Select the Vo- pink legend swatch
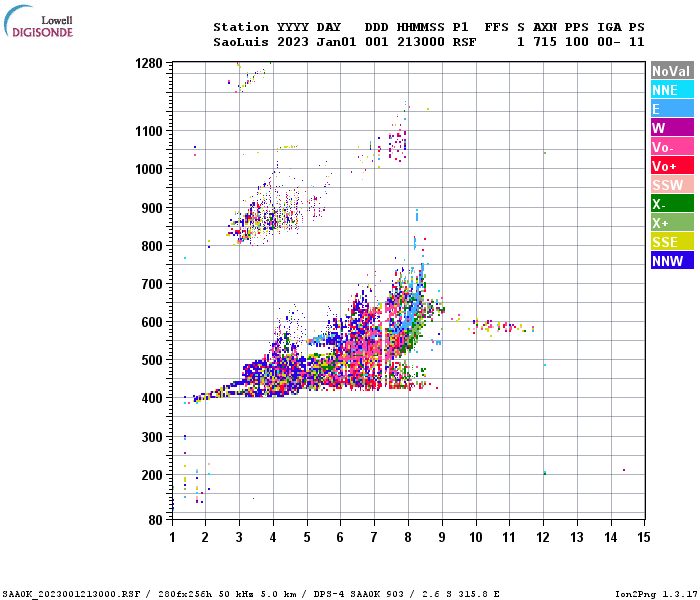Viewport: 700px width, 600px height. pyautogui.click(x=672, y=147)
